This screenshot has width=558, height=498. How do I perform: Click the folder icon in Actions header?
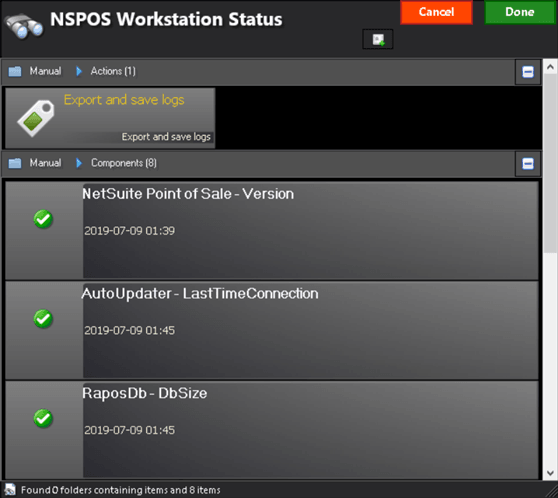(15, 72)
